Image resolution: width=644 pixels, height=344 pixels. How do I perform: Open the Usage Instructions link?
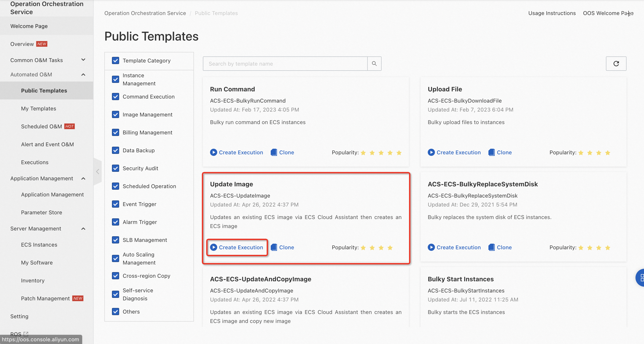pos(552,13)
